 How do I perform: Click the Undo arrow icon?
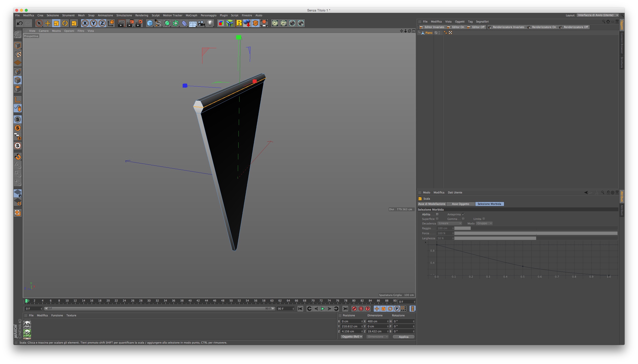(20, 23)
